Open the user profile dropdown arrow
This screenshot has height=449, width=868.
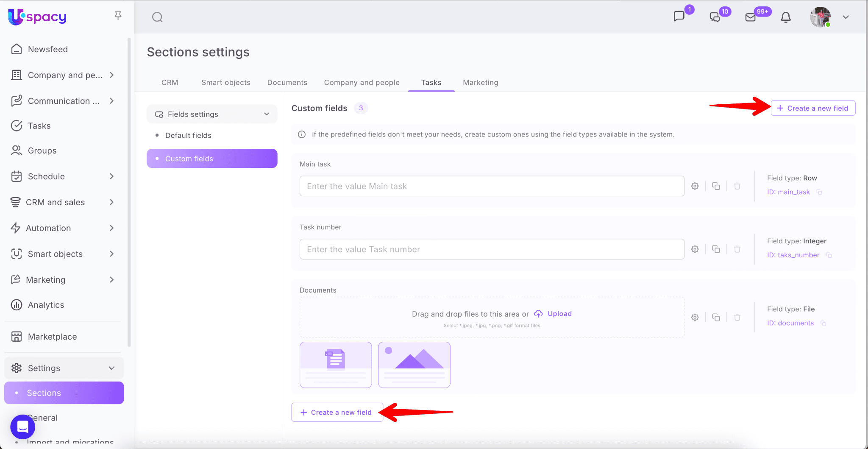point(846,17)
